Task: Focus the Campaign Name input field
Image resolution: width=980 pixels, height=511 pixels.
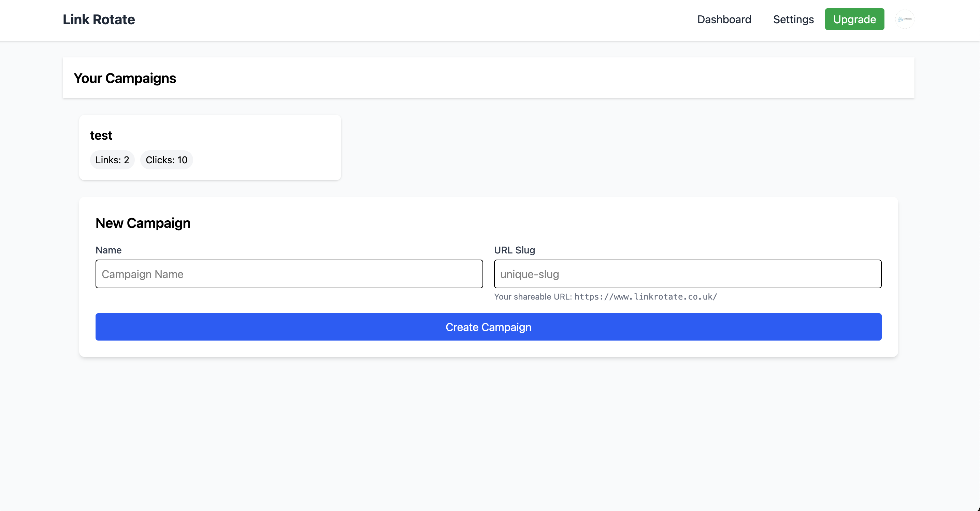Action: [x=289, y=274]
